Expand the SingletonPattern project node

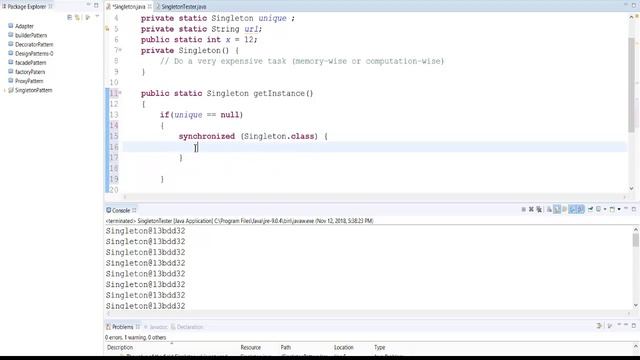coord(4,90)
